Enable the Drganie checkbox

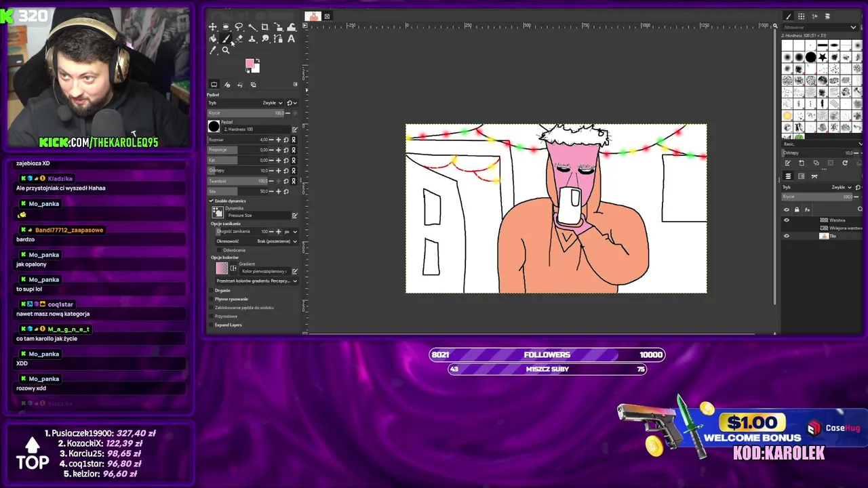[211, 290]
